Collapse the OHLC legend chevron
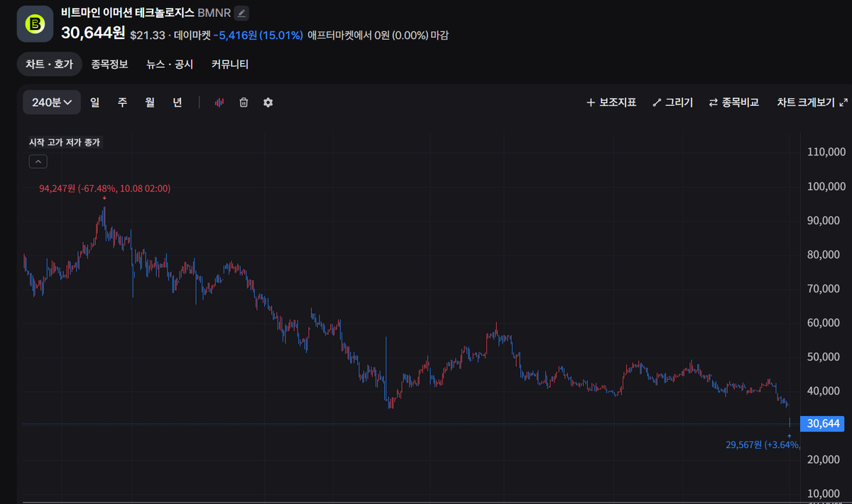The height and width of the screenshot is (504, 852). [x=38, y=161]
